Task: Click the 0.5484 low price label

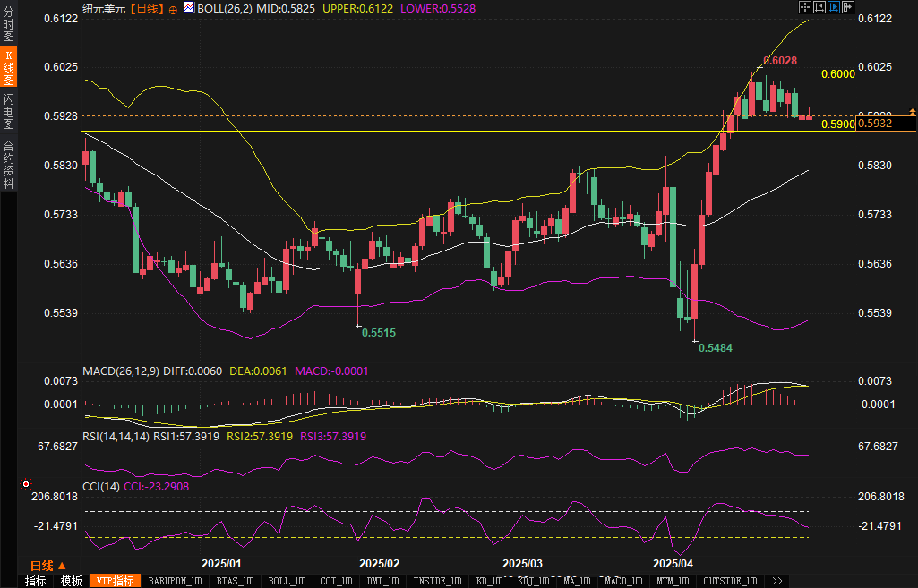Action: pyautogui.click(x=715, y=348)
